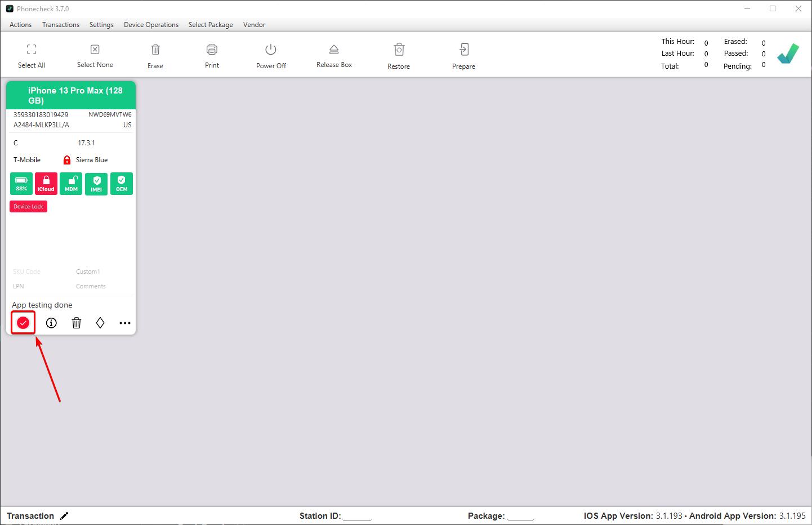Click the device card trash icon
Image resolution: width=812 pixels, height=525 pixels.
(77, 323)
